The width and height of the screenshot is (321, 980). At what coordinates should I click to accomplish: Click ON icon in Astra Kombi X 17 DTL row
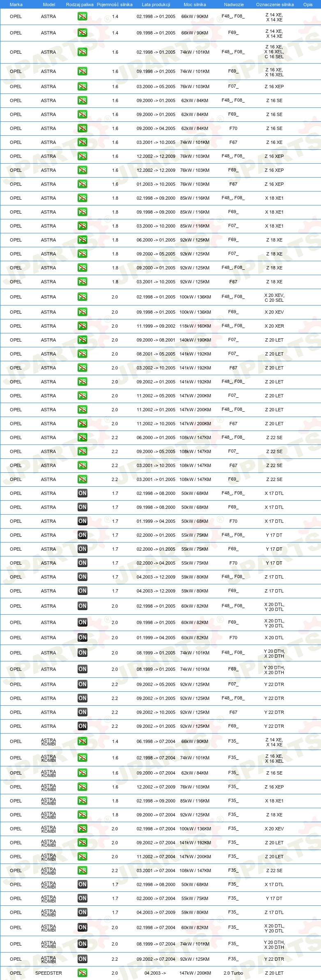[82, 884]
